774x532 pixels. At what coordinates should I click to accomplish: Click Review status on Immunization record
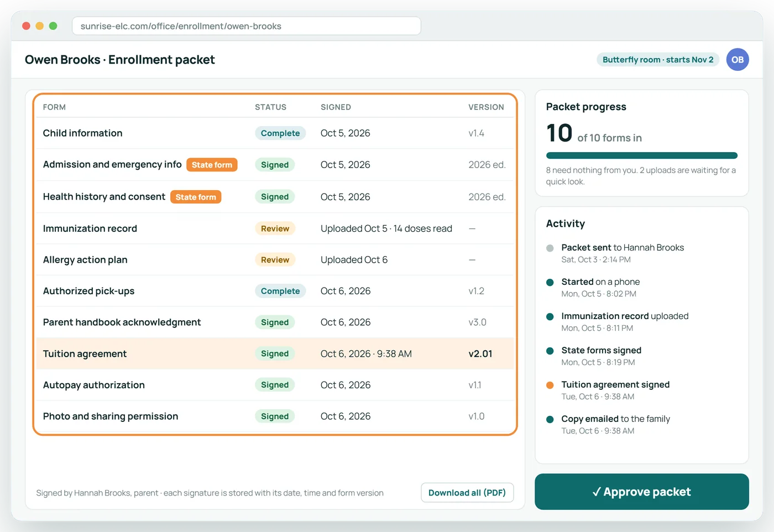pyautogui.click(x=275, y=228)
